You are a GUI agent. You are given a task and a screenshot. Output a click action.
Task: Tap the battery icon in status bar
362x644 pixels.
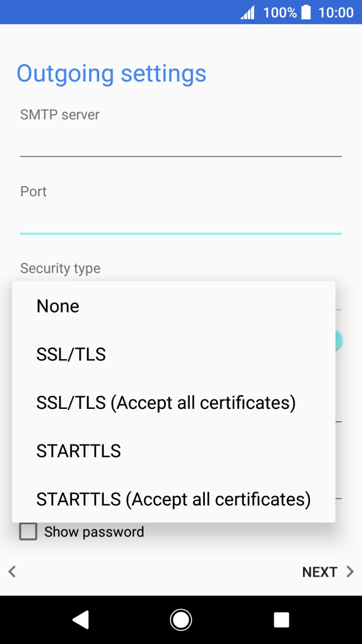click(x=306, y=12)
